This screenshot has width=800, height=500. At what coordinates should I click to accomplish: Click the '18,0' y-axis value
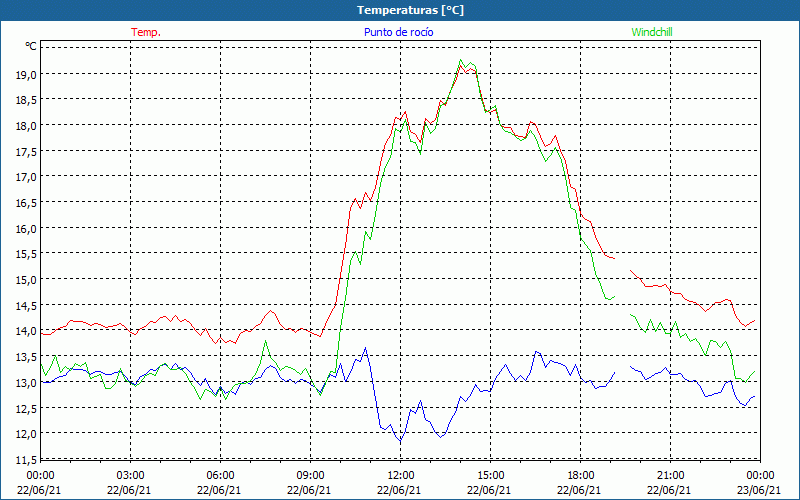(x=28, y=126)
